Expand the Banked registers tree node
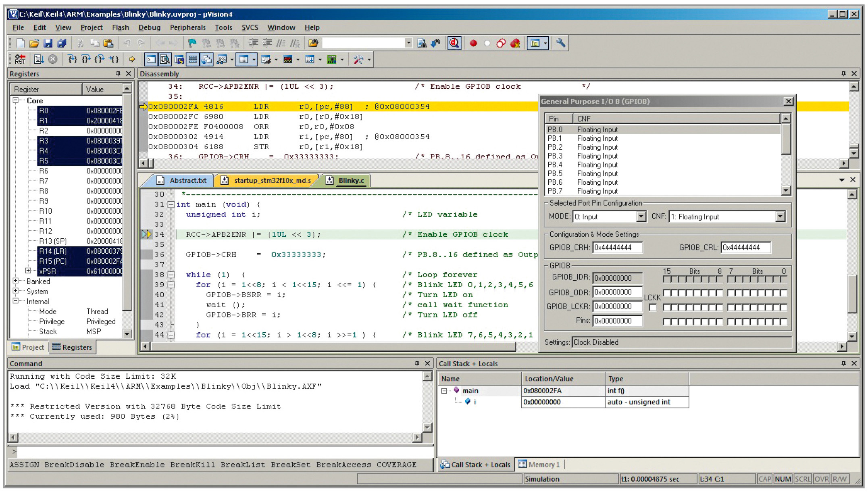 (x=16, y=281)
